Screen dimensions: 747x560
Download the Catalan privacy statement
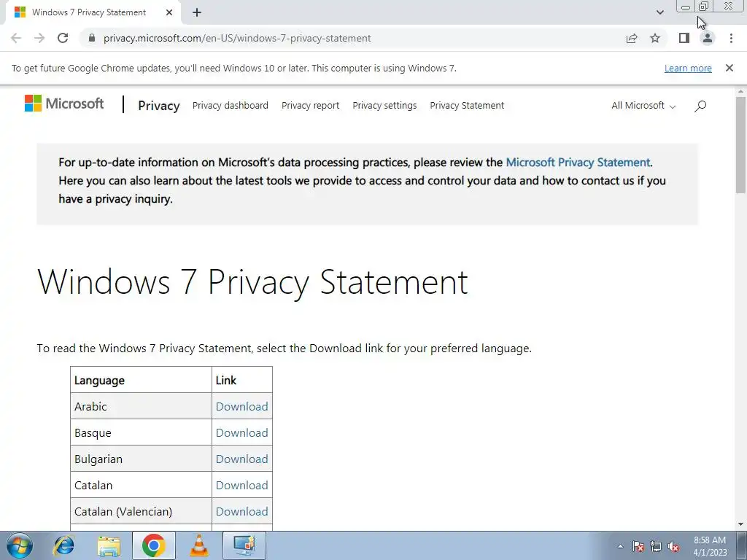click(x=242, y=485)
